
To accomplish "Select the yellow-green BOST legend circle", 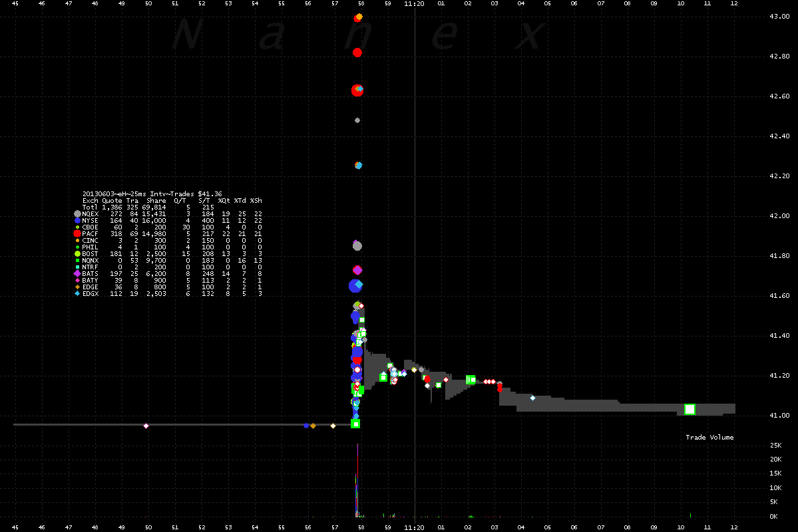I will (77, 254).
